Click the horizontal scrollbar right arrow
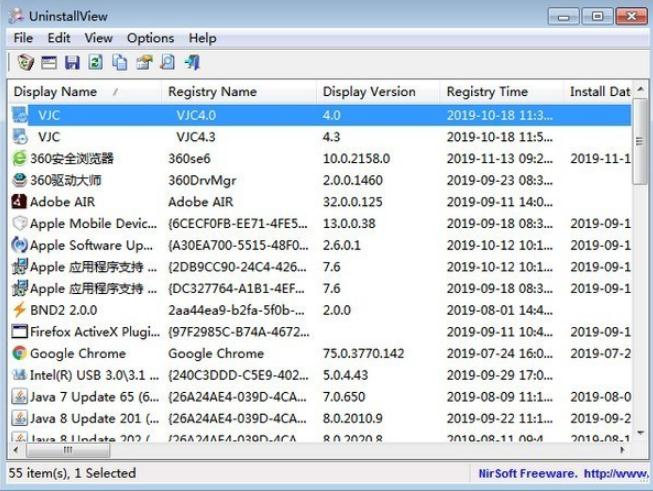 (625, 449)
